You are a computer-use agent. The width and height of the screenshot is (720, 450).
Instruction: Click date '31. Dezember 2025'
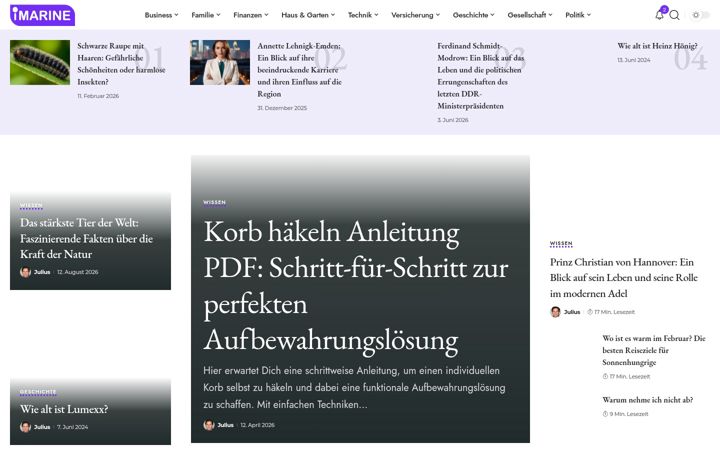(x=282, y=108)
